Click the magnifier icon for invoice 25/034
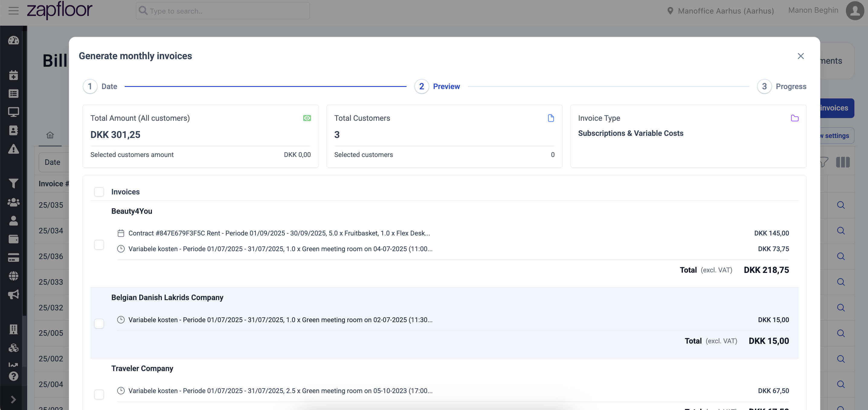This screenshot has height=410, width=868. pos(841,231)
